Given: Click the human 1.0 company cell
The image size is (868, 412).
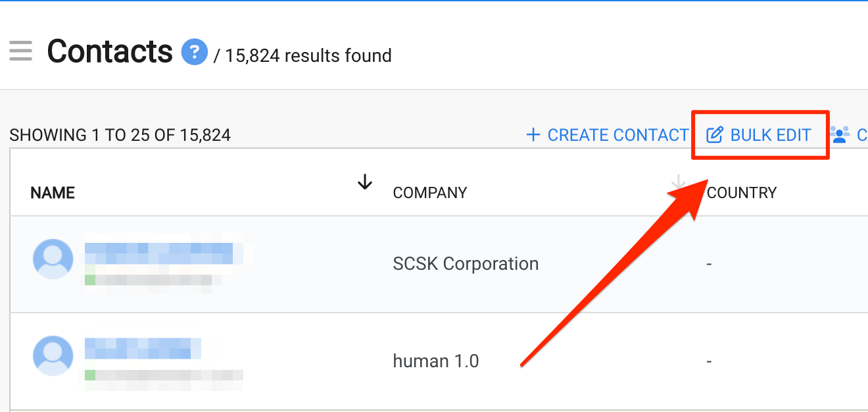Looking at the screenshot, I should (x=436, y=361).
